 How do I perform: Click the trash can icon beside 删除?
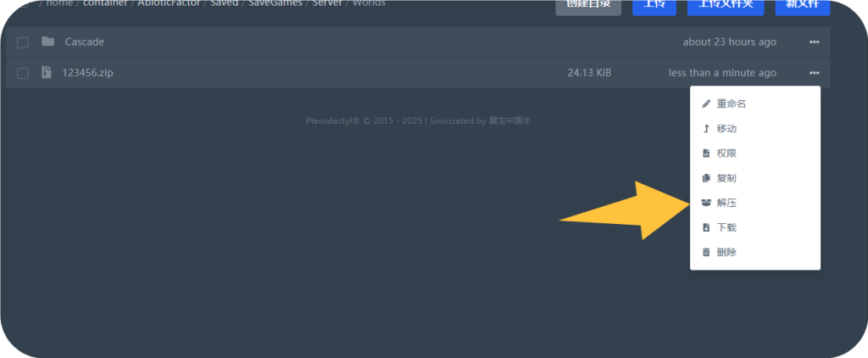click(x=706, y=253)
